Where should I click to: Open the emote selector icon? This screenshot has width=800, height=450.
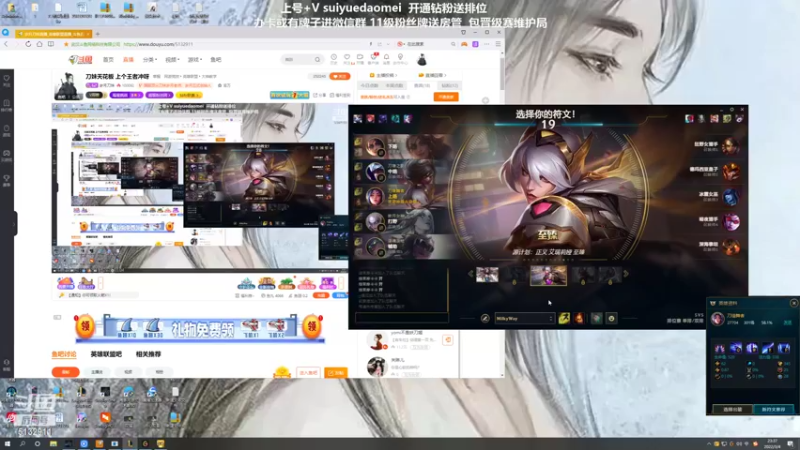pyautogui.click(x=611, y=318)
